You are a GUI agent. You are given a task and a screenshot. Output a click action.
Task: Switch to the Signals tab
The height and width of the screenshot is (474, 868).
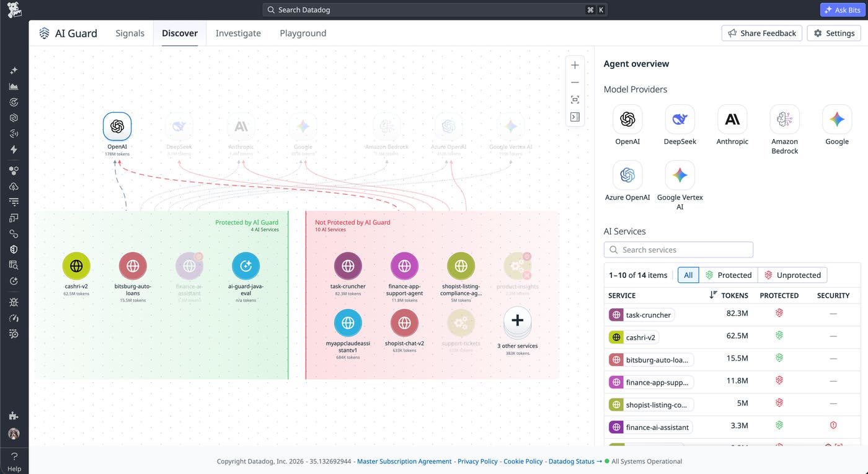[130, 34]
